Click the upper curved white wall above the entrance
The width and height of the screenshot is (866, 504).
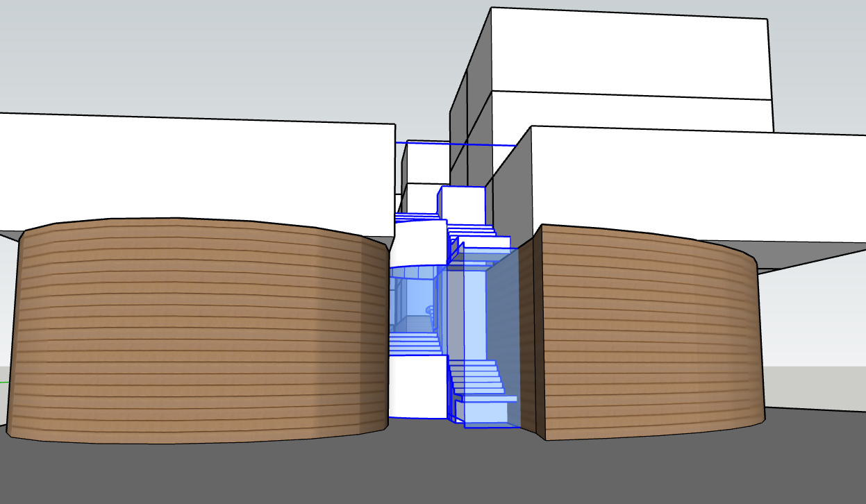tap(418, 243)
